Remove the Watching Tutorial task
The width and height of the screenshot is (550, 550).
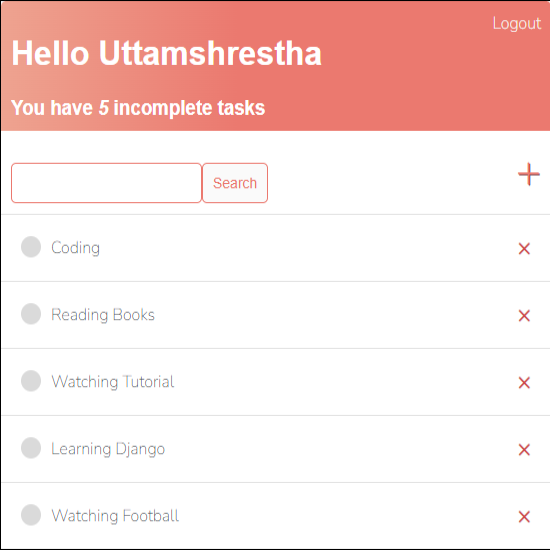[x=524, y=383]
